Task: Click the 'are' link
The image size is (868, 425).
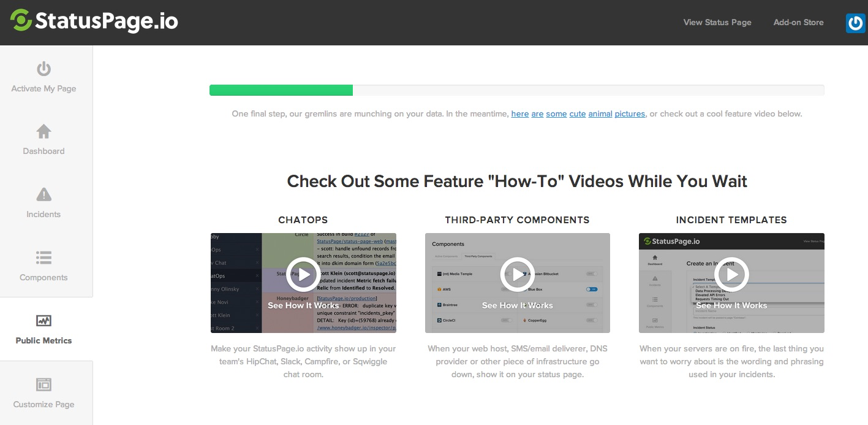Action: coord(537,113)
